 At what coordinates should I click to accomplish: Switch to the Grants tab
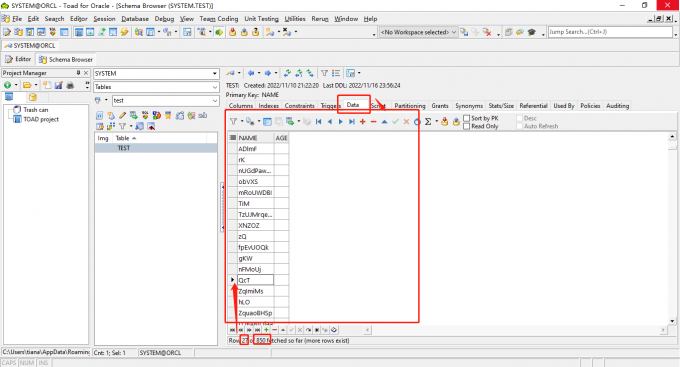click(x=440, y=106)
